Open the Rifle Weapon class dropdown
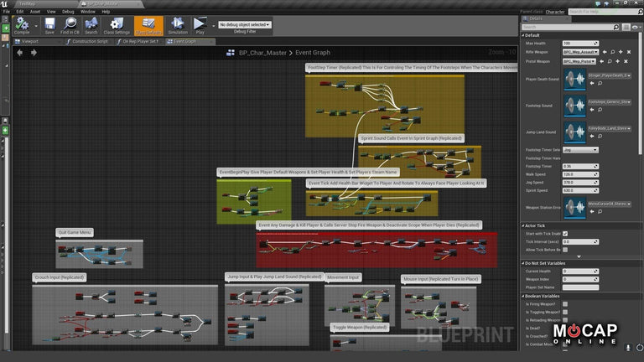Viewport: 644px width, 362px height. click(x=579, y=52)
